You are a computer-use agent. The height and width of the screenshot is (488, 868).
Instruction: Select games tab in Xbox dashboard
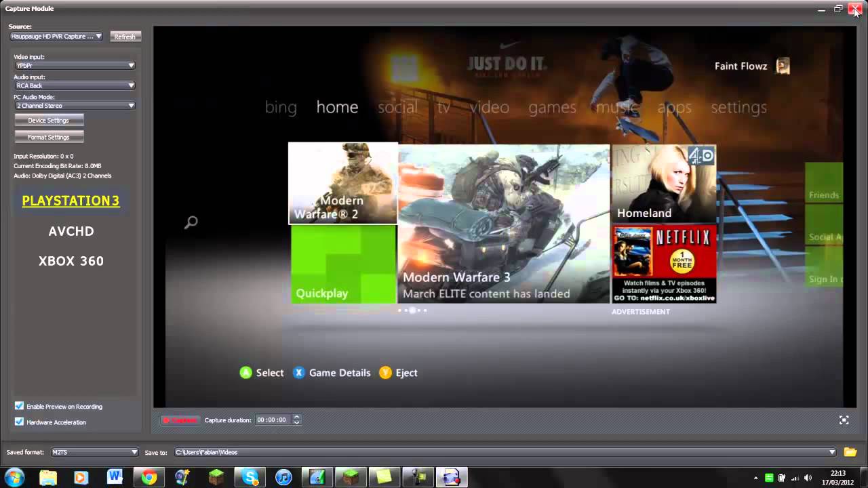tap(552, 107)
